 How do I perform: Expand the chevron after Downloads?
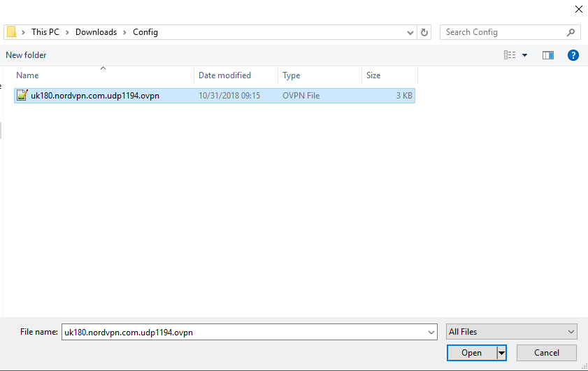(x=125, y=32)
